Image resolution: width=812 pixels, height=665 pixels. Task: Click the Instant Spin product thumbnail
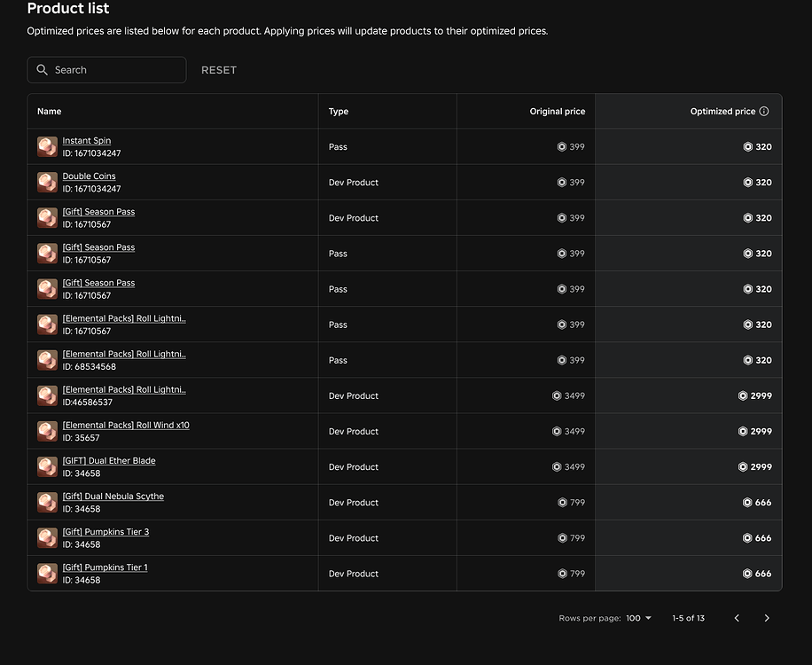point(47,146)
